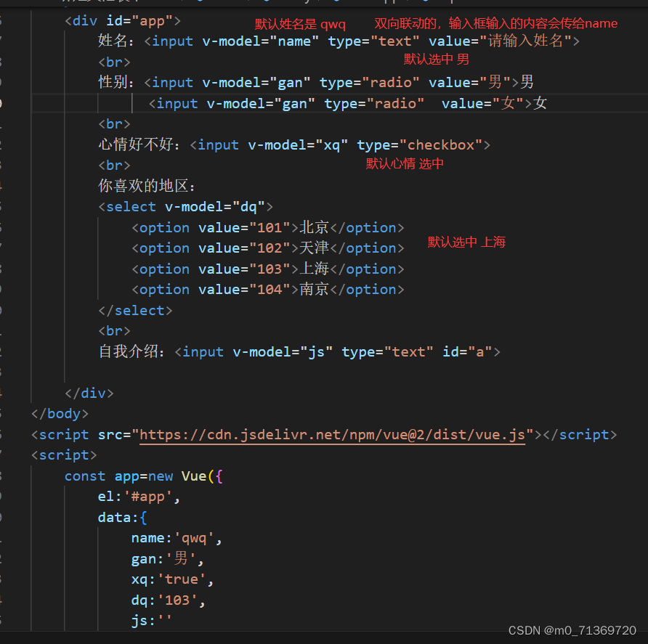Viewport: 648px width, 644px height.
Task: Place cursor on radio input value="女" line
Action: pyautogui.click(x=347, y=103)
